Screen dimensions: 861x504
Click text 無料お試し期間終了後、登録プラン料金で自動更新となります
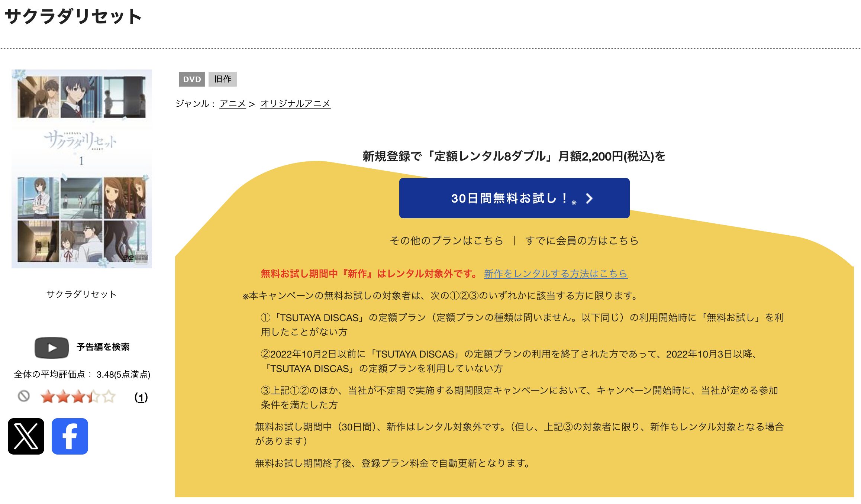pyautogui.click(x=393, y=463)
